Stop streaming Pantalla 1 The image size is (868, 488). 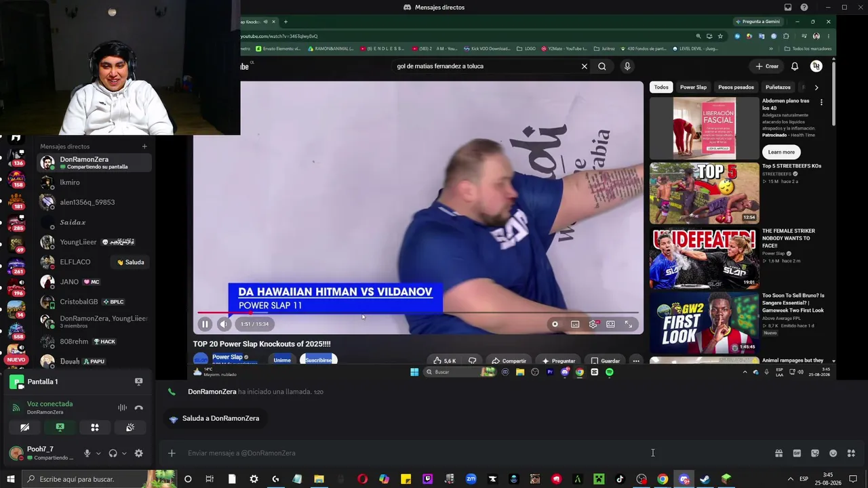click(x=138, y=382)
